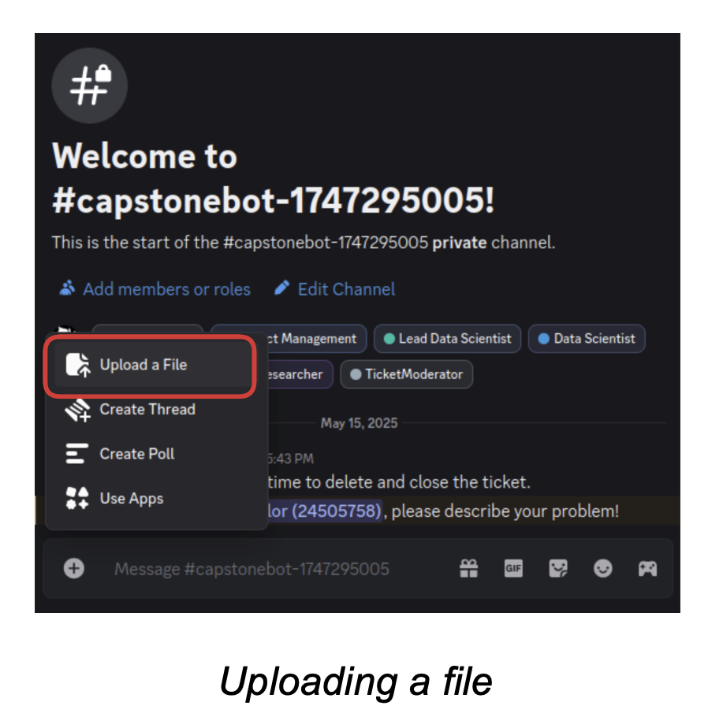Click the Data Scientist role tag
Viewport: 708px width, 728px height.
click(x=587, y=339)
